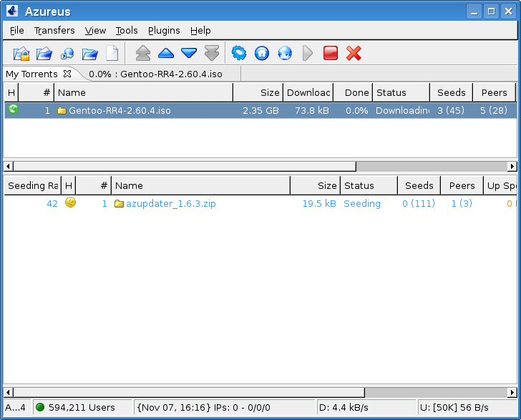Click the blue gear icon in toolbar
The height and width of the screenshot is (420, 521).
click(x=239, y=53)
